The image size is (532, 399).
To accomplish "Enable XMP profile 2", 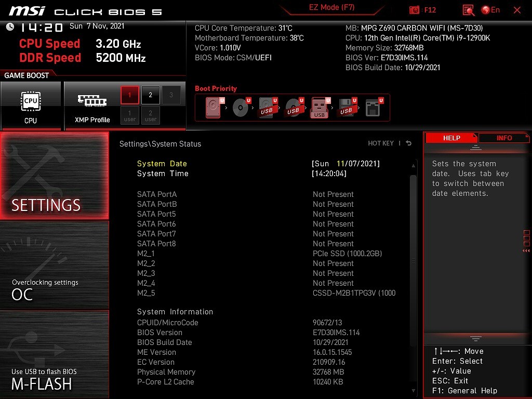I will [x=150, y=95].
